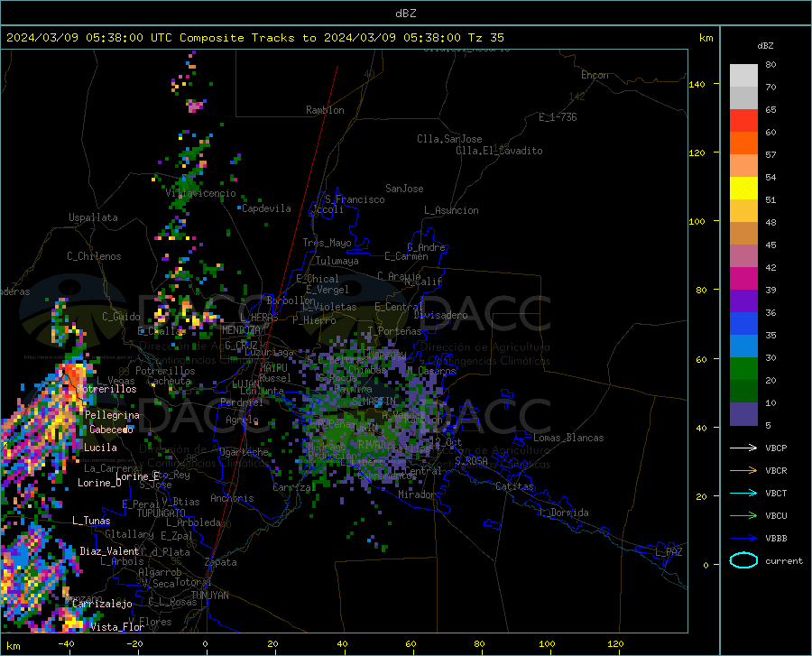Click the SanJose label near S_Francisco

pos(404,189)
